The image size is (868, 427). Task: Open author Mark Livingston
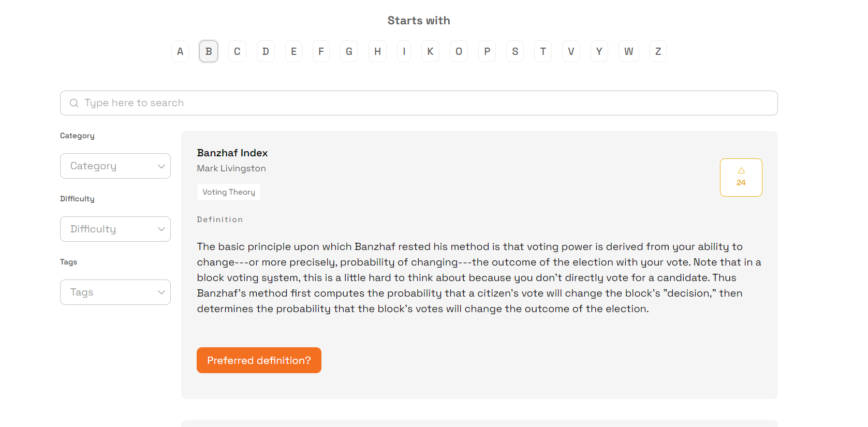tap(231, 168)
